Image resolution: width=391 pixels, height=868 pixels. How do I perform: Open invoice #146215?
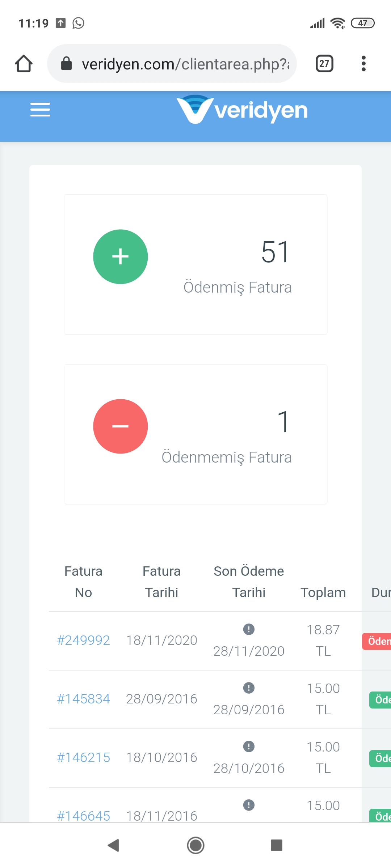click(84, 758)
